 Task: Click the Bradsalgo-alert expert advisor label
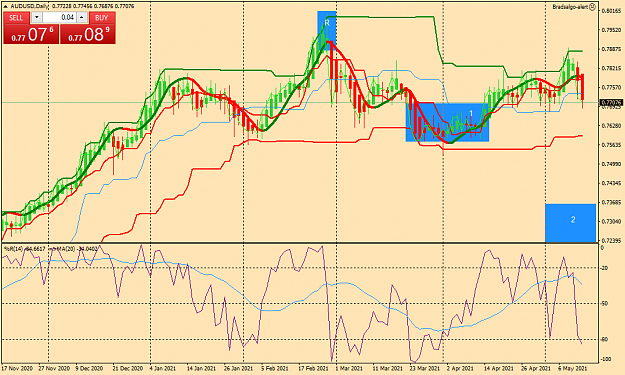[x=570, y=7]
